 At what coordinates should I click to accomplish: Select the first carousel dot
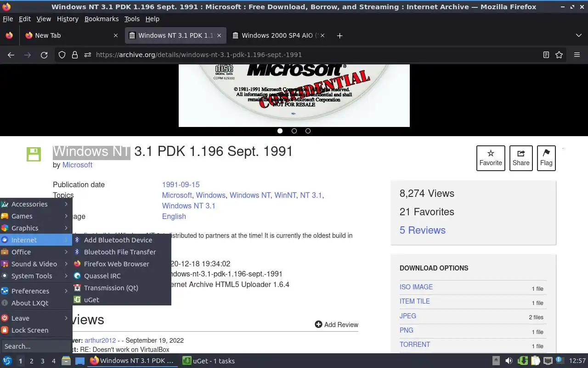(x=280, y=131)
